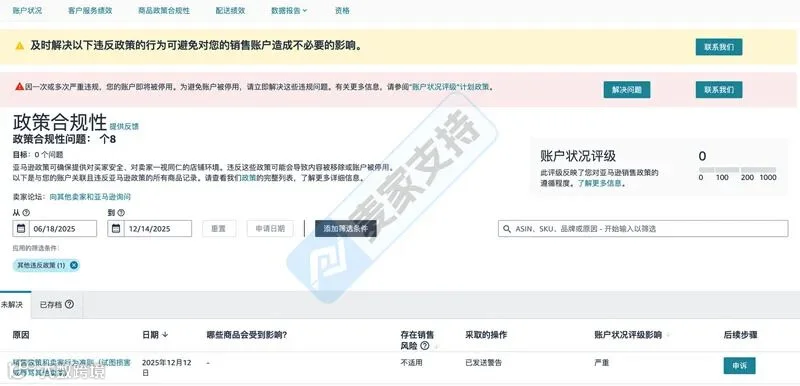Edit end date field 12/14/2025
The image size is (800, 386).
click(158, 228)
